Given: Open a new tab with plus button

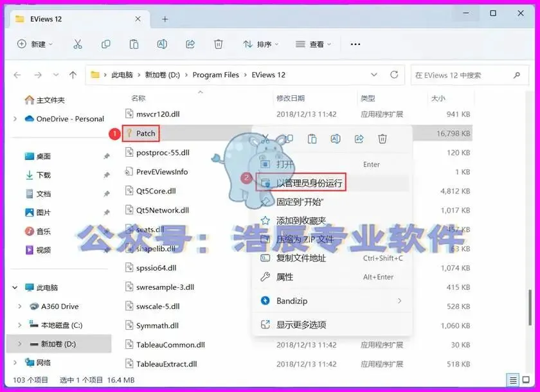Looking at the screenshot, I should [165, 19].
